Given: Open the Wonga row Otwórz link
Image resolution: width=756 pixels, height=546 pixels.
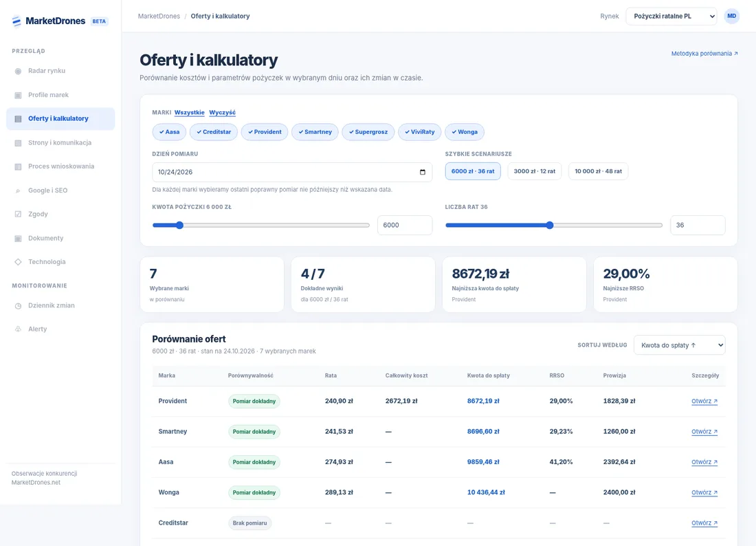Looking at the screenshot, I should click(704, 492).
